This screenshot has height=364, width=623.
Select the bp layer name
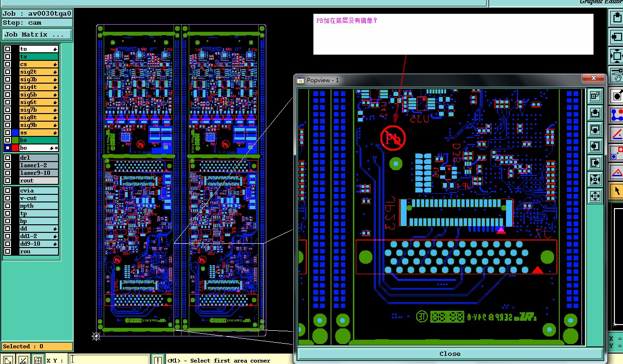(x=39, y=221)
